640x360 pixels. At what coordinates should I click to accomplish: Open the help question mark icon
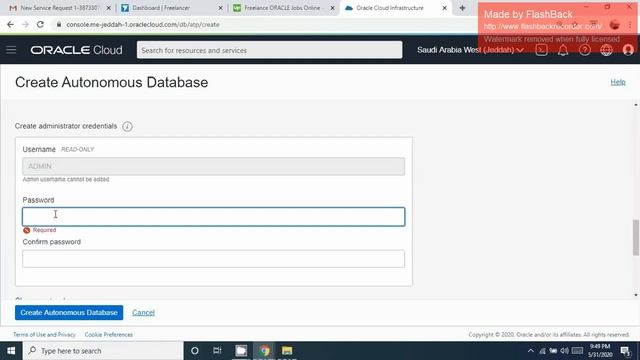point(584,50)
